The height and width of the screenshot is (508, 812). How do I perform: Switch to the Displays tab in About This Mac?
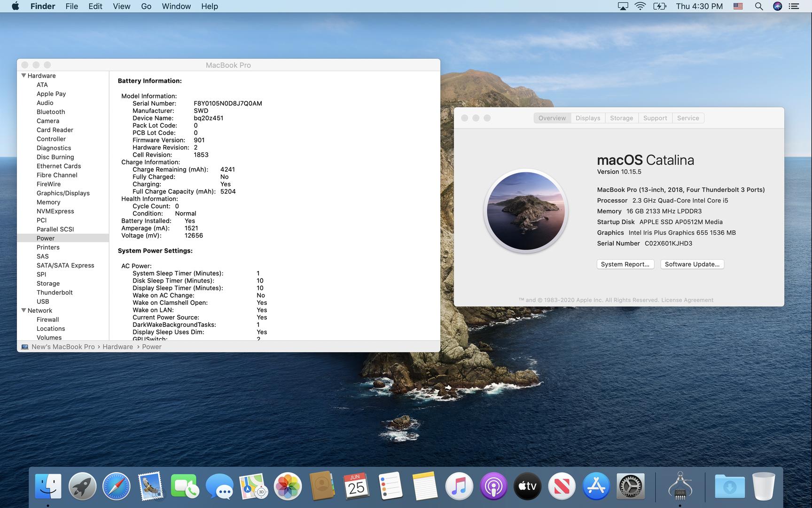coord(588,118)
